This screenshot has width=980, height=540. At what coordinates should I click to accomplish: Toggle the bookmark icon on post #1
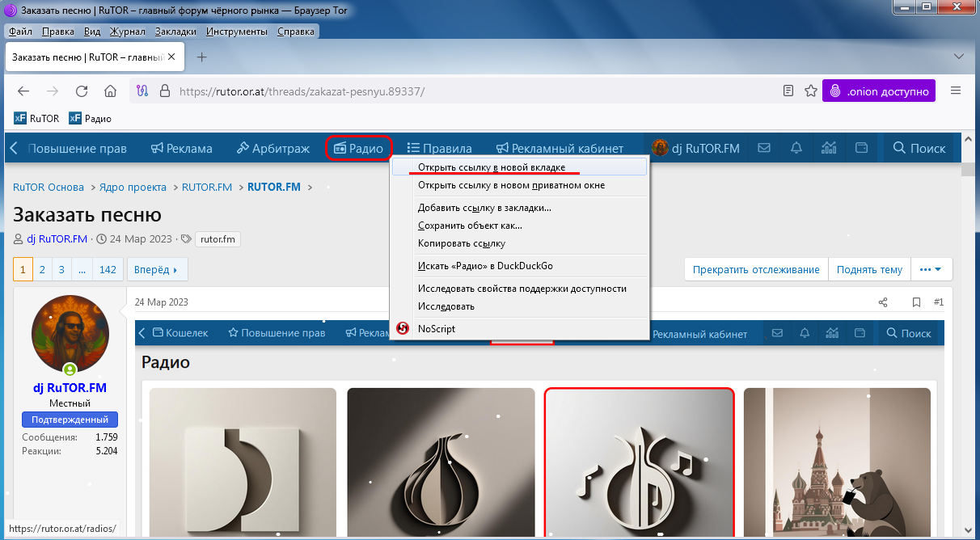click(x=916, y=302)
